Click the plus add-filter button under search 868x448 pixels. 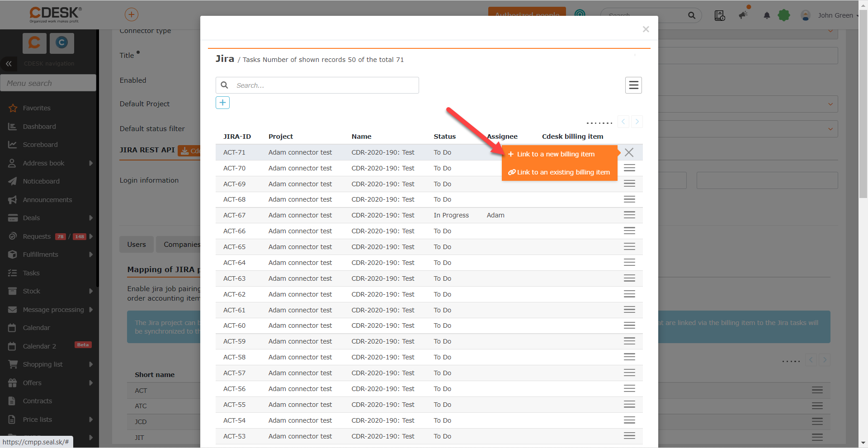pos(222,103)
